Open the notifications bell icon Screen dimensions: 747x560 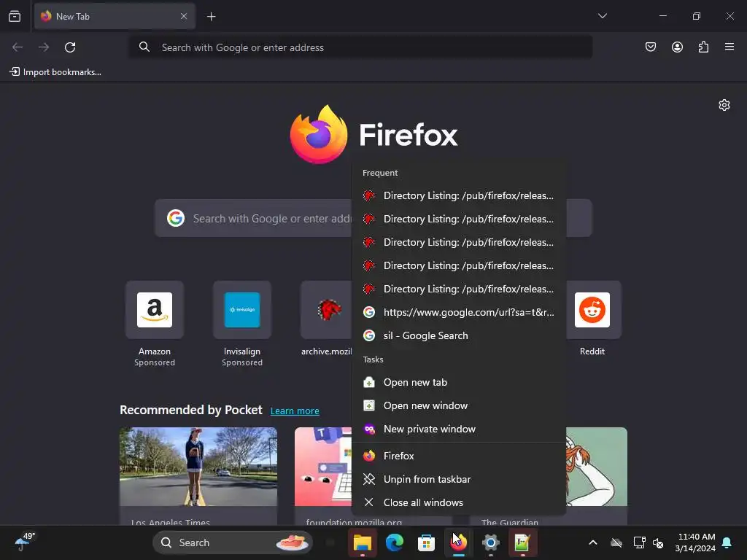click(x=727, y=542)
